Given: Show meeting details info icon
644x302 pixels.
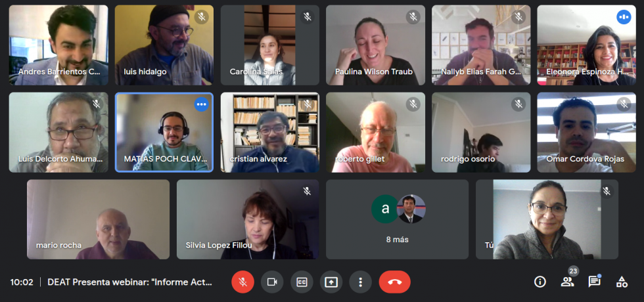Looking at the screenshot, I should [x=540, y=282].
